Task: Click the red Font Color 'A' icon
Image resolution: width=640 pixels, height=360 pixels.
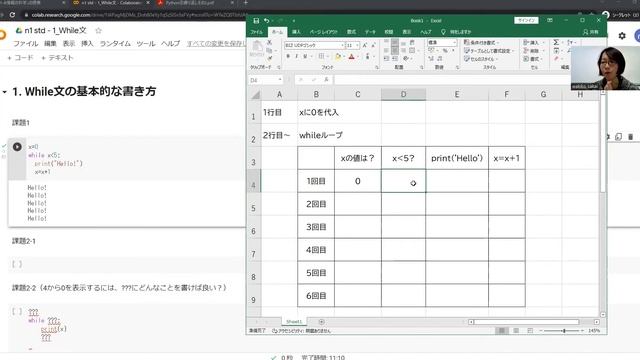Action: pos(351,56)
